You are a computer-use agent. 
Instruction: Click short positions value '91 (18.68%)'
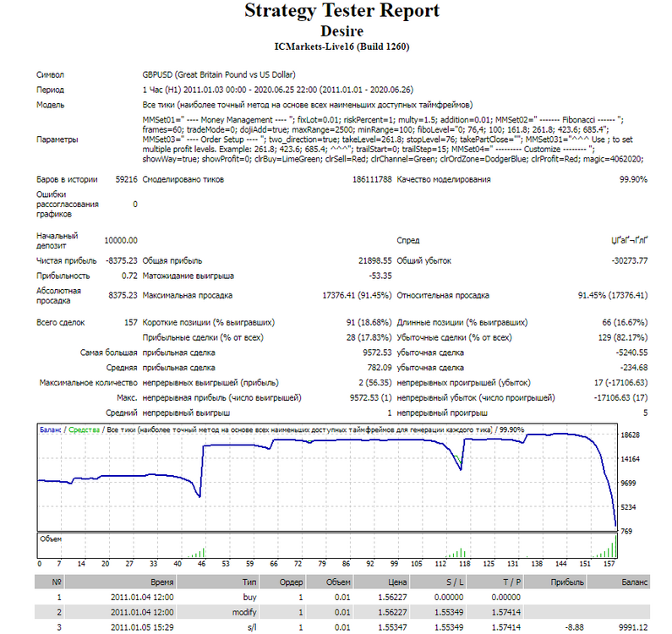pyautogui.click(x=369, y=322)
